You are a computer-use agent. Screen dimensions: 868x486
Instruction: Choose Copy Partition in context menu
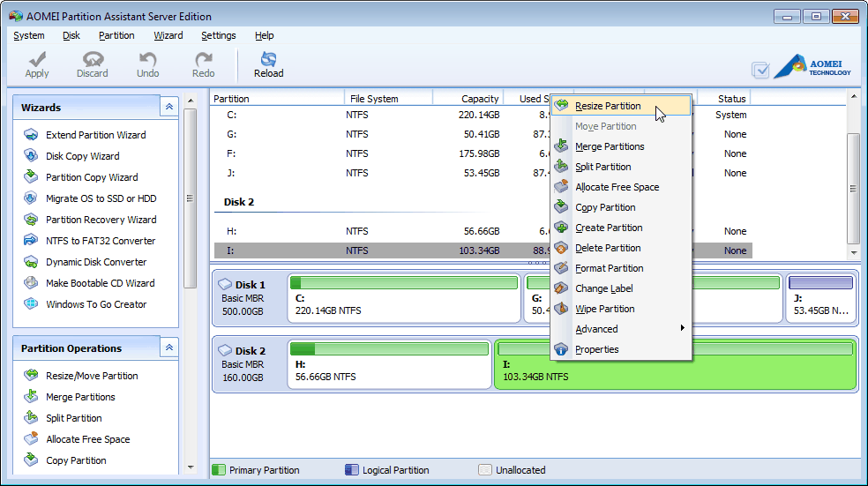click(621, 207)
